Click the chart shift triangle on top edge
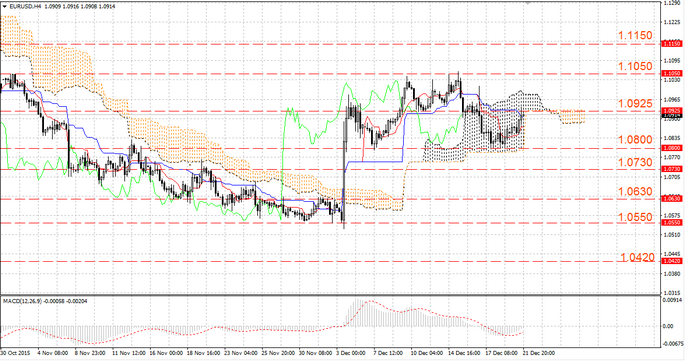Image resolution: width=685 pixels, height=361 pixels. [x=528, y=2]
